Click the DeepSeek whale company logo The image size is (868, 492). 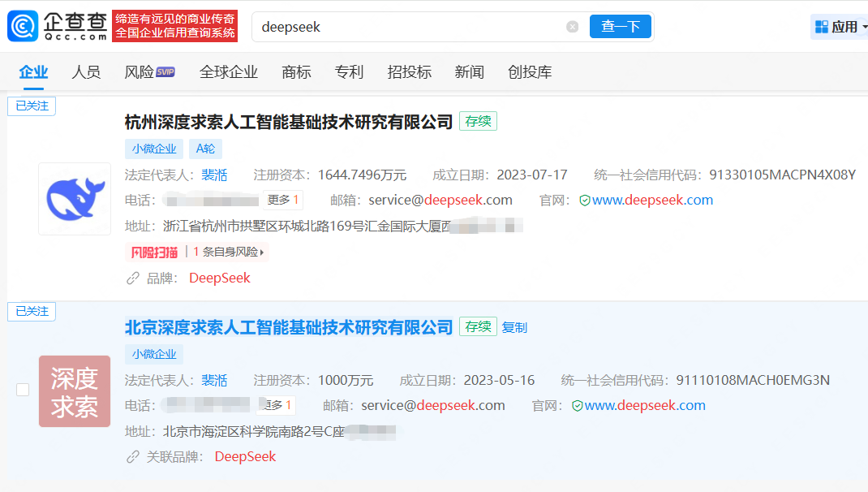coord(75,199)
